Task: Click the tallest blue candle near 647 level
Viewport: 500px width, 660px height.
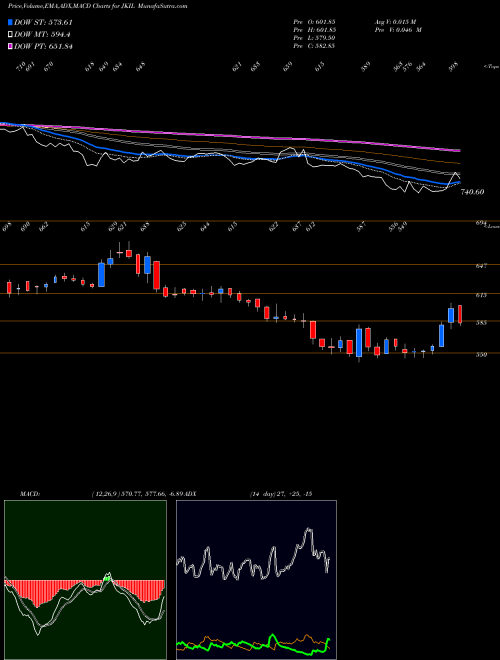Action: pyautogui.click(x=101, y=274)
